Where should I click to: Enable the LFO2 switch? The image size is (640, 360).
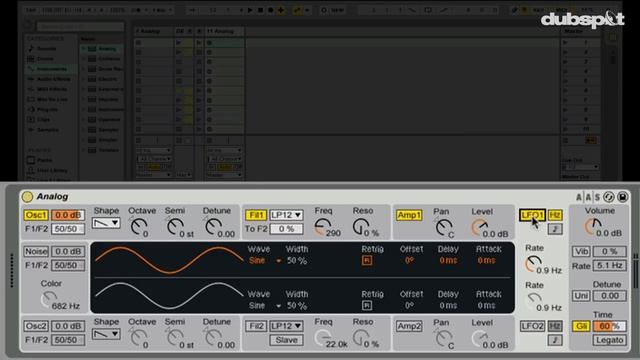click(532, 326)
